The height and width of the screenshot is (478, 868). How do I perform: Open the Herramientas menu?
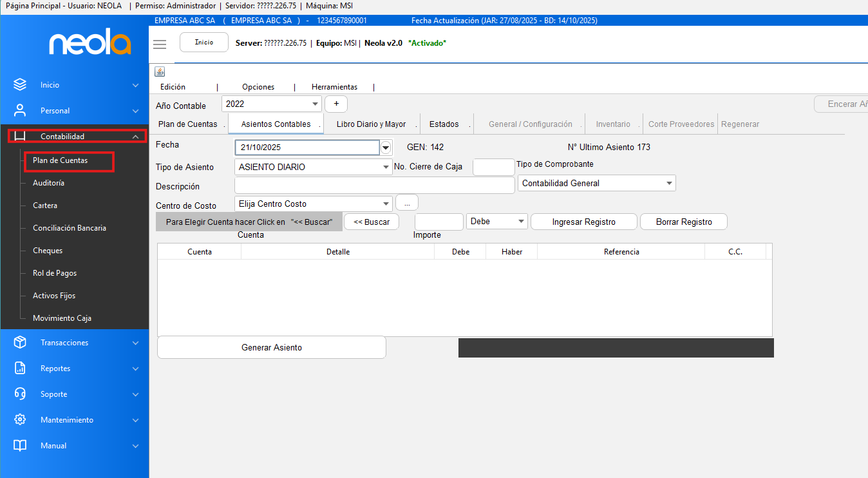coord(334,87)
